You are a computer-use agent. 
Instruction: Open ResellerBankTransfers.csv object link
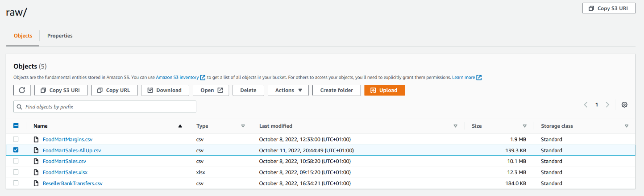coord(73,183)
